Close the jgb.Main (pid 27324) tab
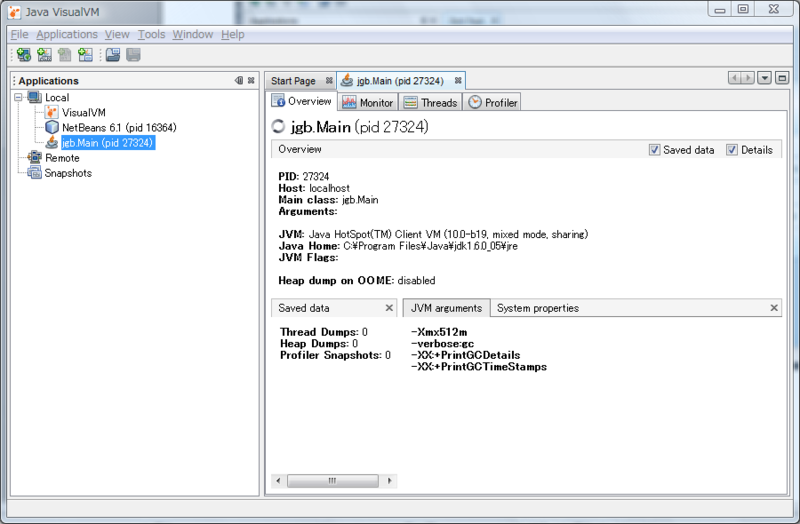The height and width of the screenshot is (524, 800). coord(458,80)
